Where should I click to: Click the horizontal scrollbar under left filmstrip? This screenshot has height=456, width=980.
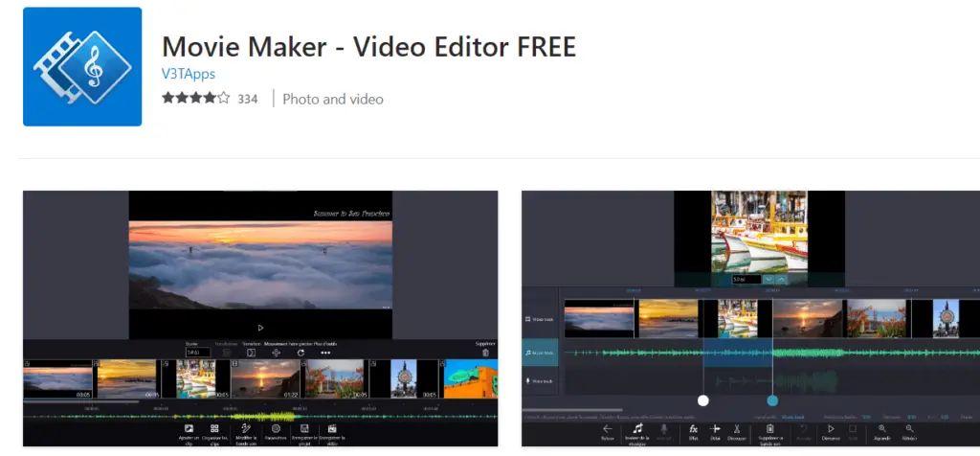81,401
